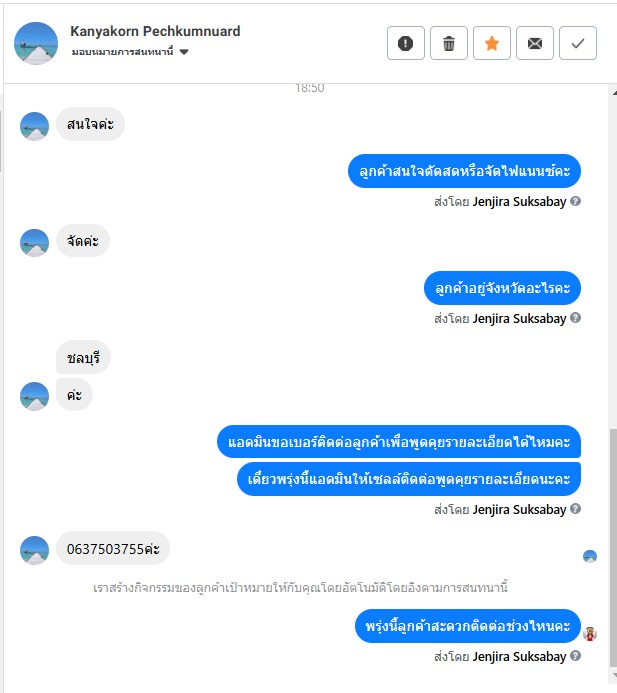Mark conversation as spam with exclamation icon
This screenshot has width=617, height=693.
406,43
